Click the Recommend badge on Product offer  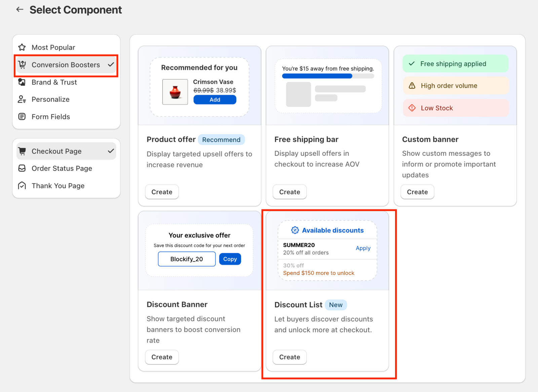[x=221, y=140]
